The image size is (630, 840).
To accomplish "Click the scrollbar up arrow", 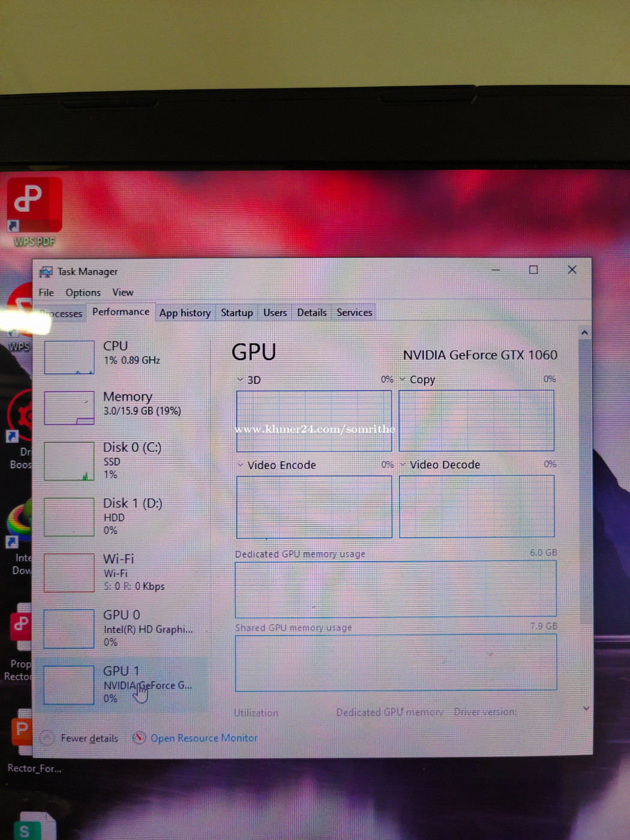I will tap(584, 333).
